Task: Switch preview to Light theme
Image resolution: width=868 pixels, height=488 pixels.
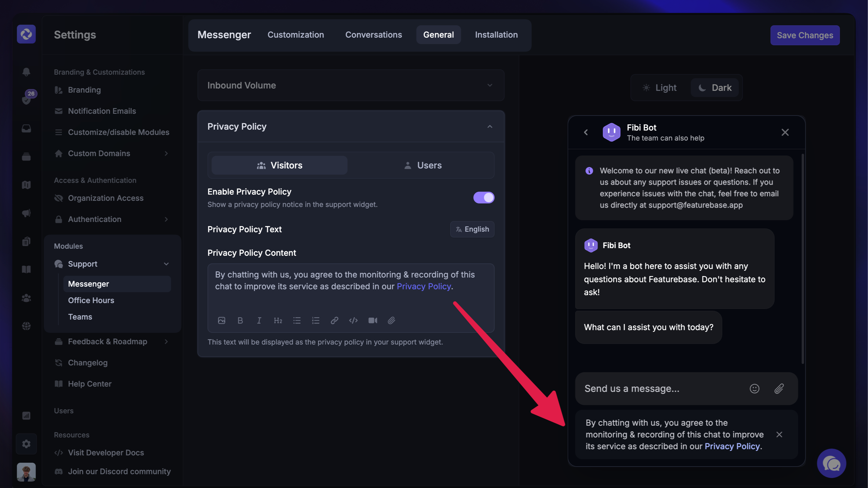Action: [x=660, y=88]
